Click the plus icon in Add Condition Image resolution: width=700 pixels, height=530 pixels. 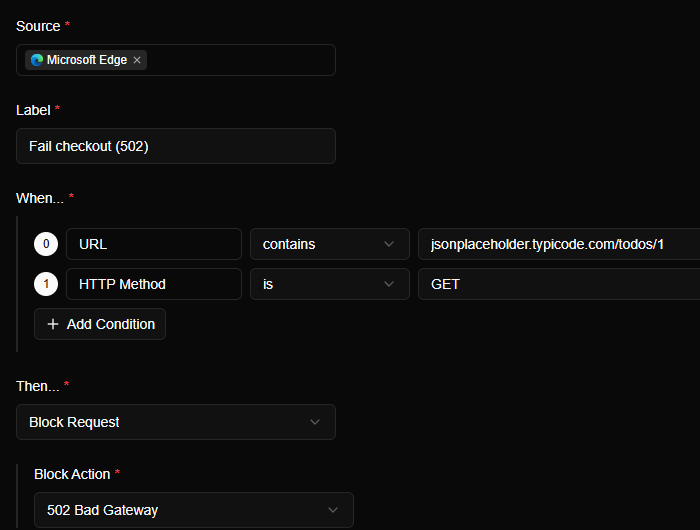point(53,324)
